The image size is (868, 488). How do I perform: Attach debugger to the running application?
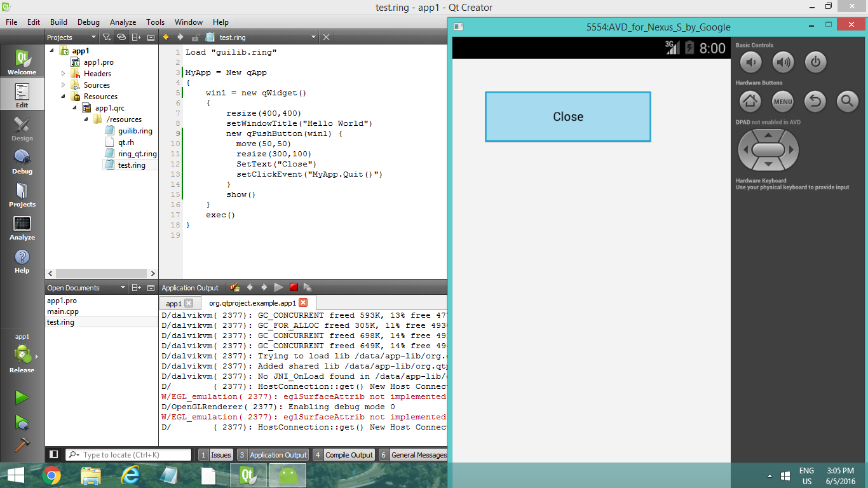coord(308,288)
